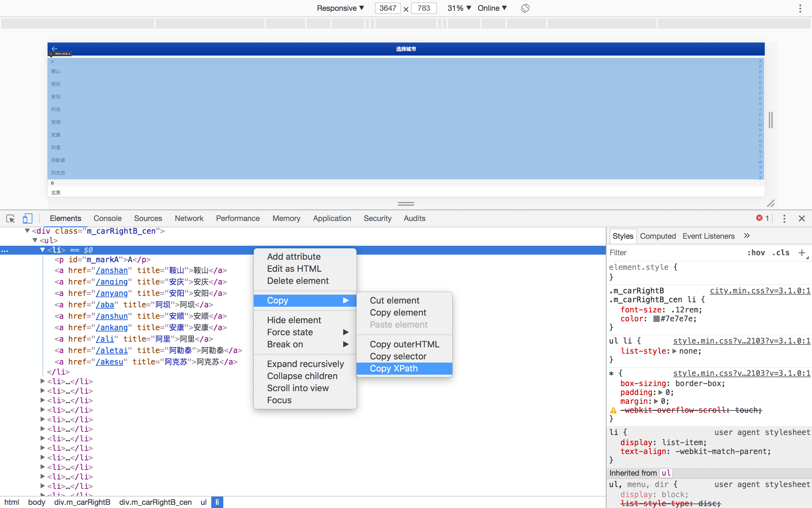This screenshot has height=508, width=812.
Task: Show more Styles pane tabs chevron
Action: point(747,236)
